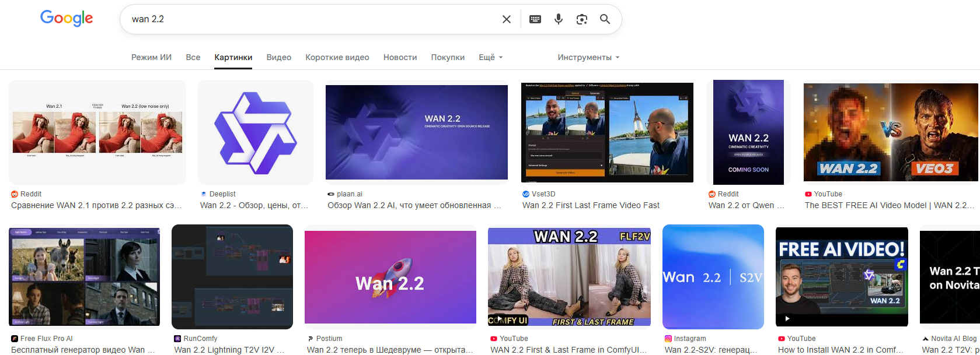Open Покупки tab
The image size is (980, 355).
(x=448, y=57)
